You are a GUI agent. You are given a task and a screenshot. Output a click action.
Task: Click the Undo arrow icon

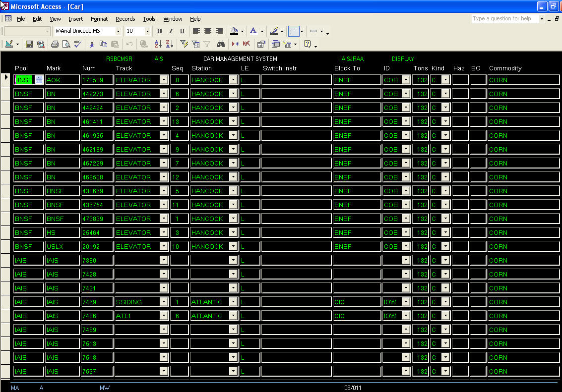(129, 44)
